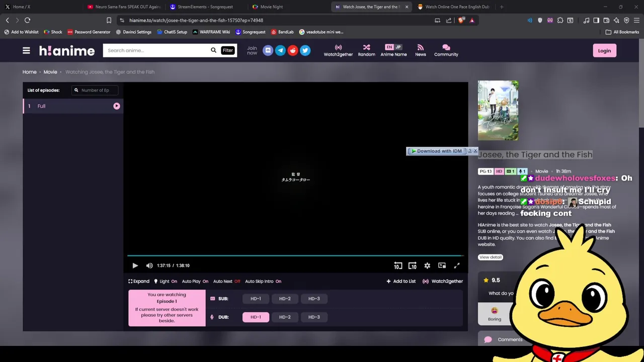This screenshot has width=644, height=362.
Task: Open the News feed
Action: pyautogui.click(x=420, y=50)
